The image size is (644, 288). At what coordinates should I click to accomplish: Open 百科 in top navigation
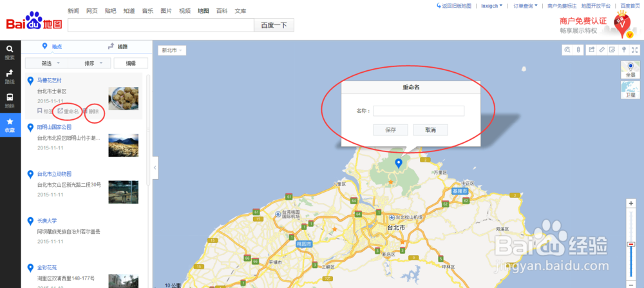pos(222,11)
